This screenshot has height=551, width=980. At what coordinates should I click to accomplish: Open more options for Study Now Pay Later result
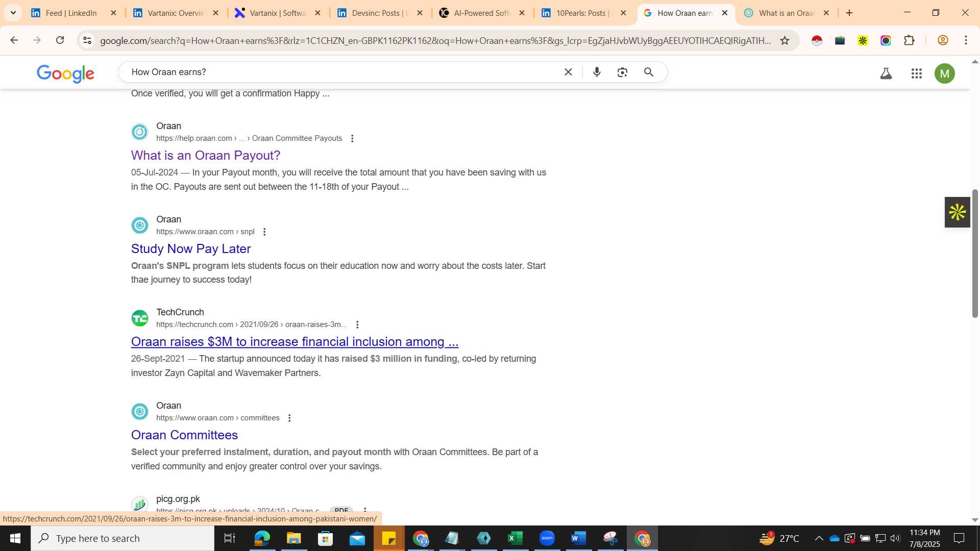[264, 232]
